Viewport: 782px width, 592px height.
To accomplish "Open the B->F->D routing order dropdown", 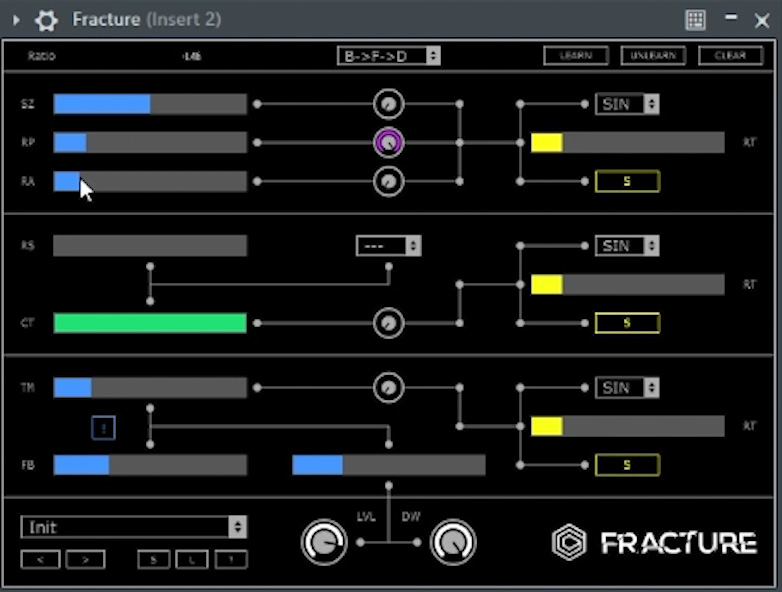I will pyautogui.click(x=388, y=56).
